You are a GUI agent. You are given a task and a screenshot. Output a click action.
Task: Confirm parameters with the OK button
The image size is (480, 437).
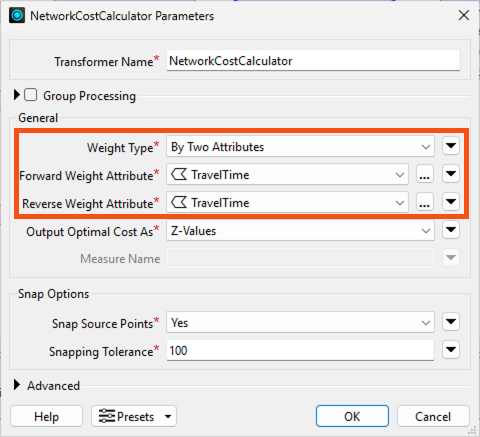tap(352, 416)
